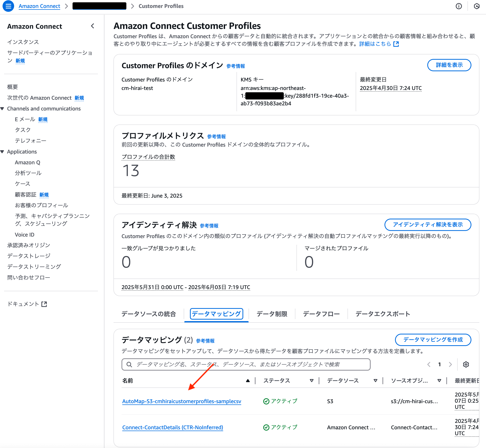This screenshot has height=448, width=486.
Task: Collapse the Channels and communications section
Action: click(3, 109)
